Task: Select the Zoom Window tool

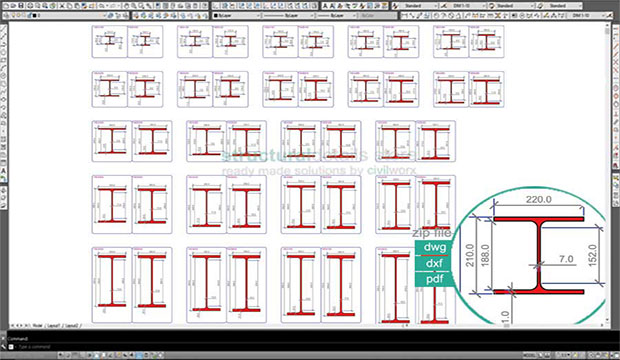Action: pyautogui.click(x=141, y=6)
